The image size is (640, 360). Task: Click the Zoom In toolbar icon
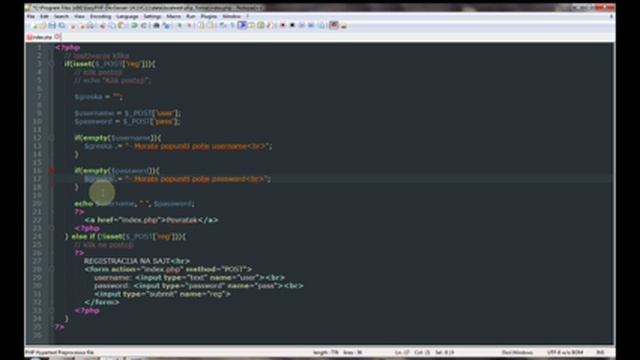pos(179,25)
